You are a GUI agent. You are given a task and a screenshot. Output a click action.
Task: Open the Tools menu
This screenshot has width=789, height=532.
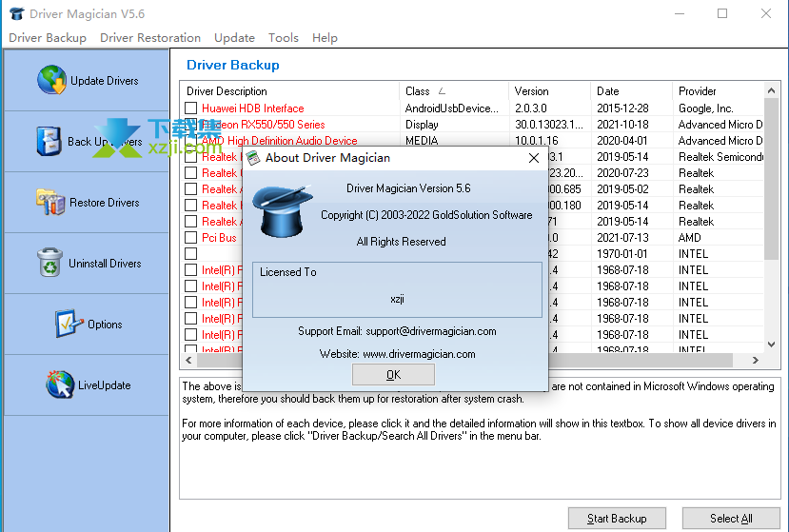(284, 38)
